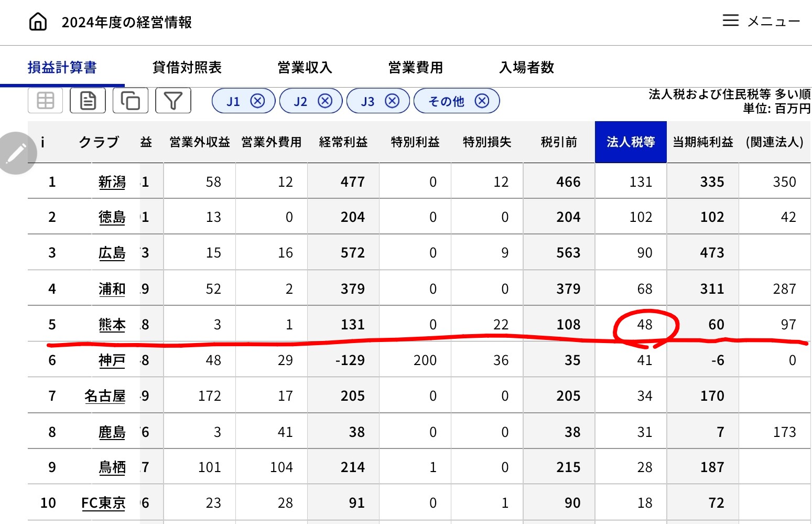The width and height of the screenshot is (812, 524).
Task: Click the document view icon
Action: point(88,100)
